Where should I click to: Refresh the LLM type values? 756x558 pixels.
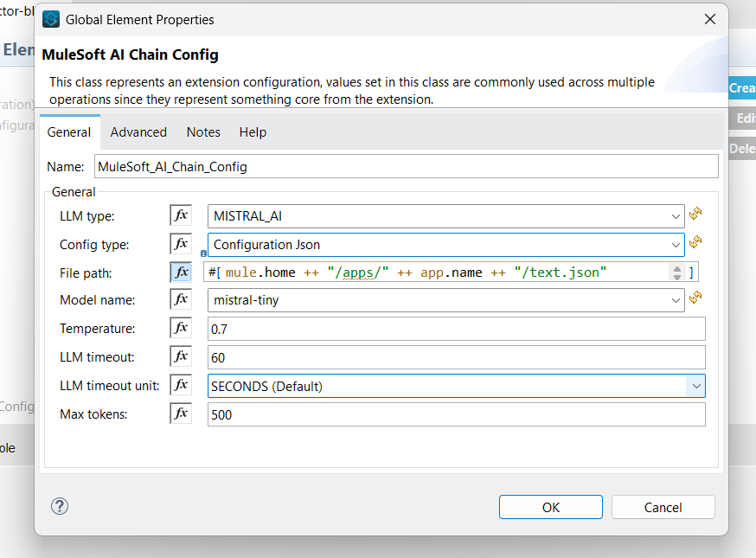[x=695, y=213]
